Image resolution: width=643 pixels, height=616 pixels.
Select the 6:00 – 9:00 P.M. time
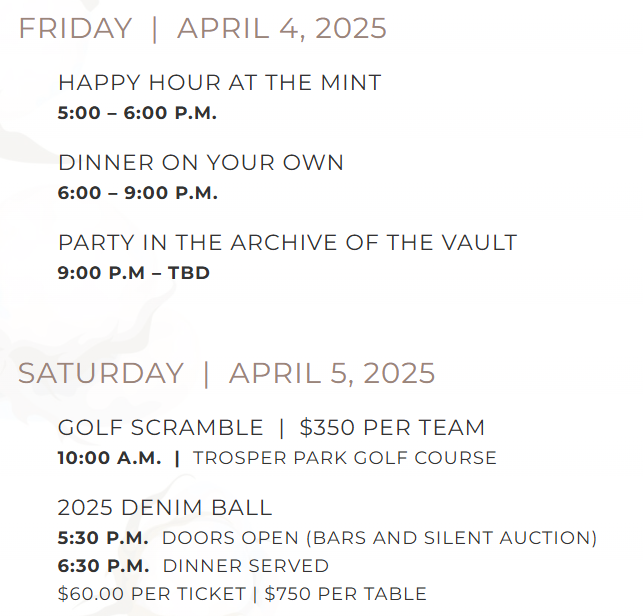[138, 193]
